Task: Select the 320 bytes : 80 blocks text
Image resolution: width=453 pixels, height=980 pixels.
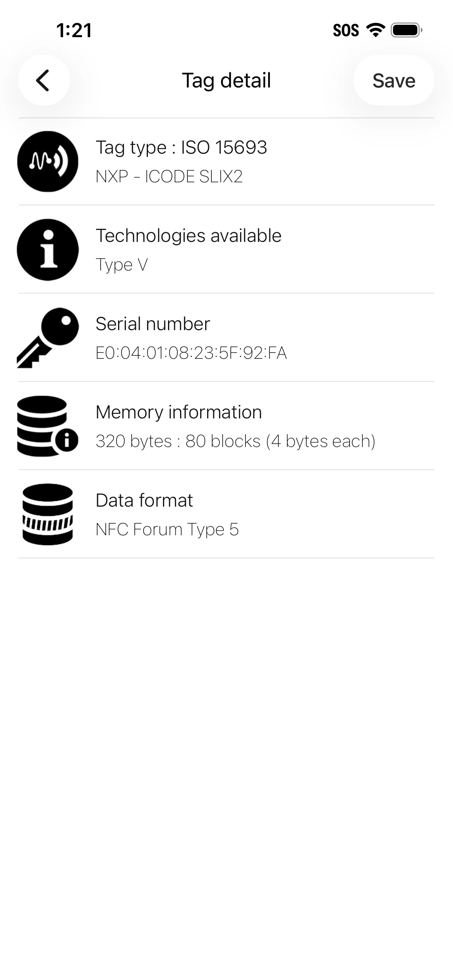Action: [178, 441]
